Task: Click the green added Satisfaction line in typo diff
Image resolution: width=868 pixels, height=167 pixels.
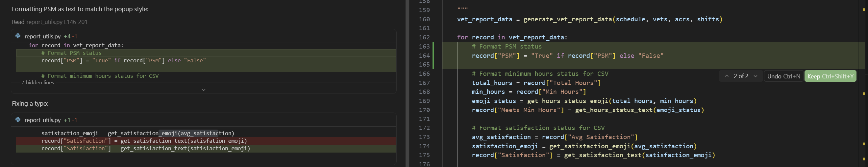Action: click(206, 149)
